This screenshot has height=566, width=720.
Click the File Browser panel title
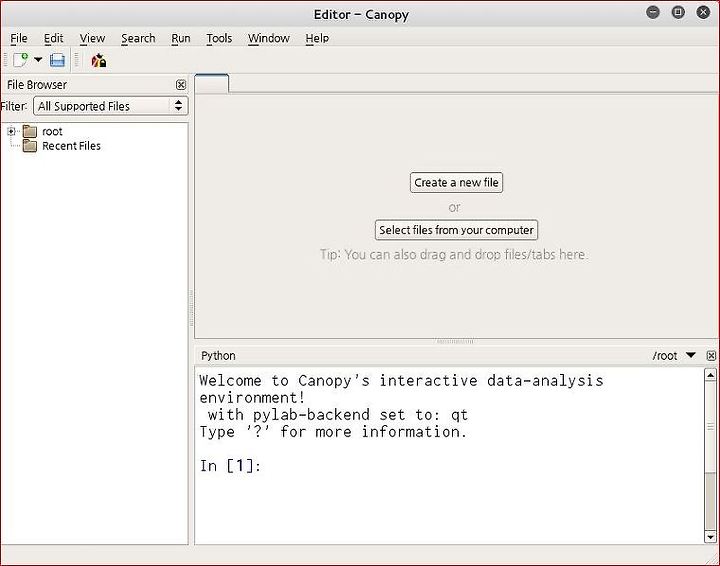point(37,84)
